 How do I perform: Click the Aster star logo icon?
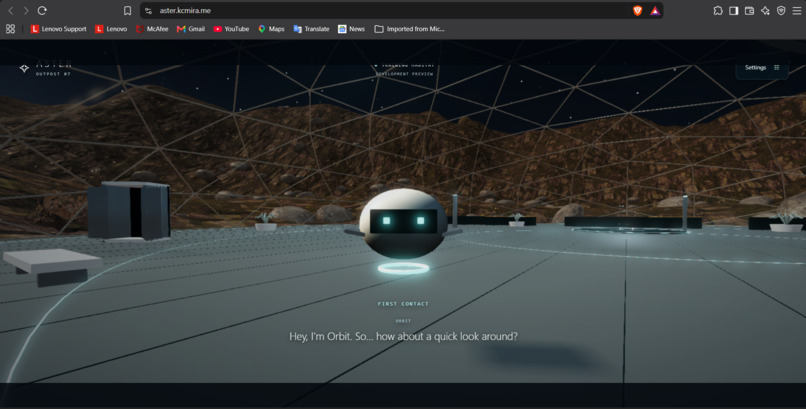[x=24, y=68]
